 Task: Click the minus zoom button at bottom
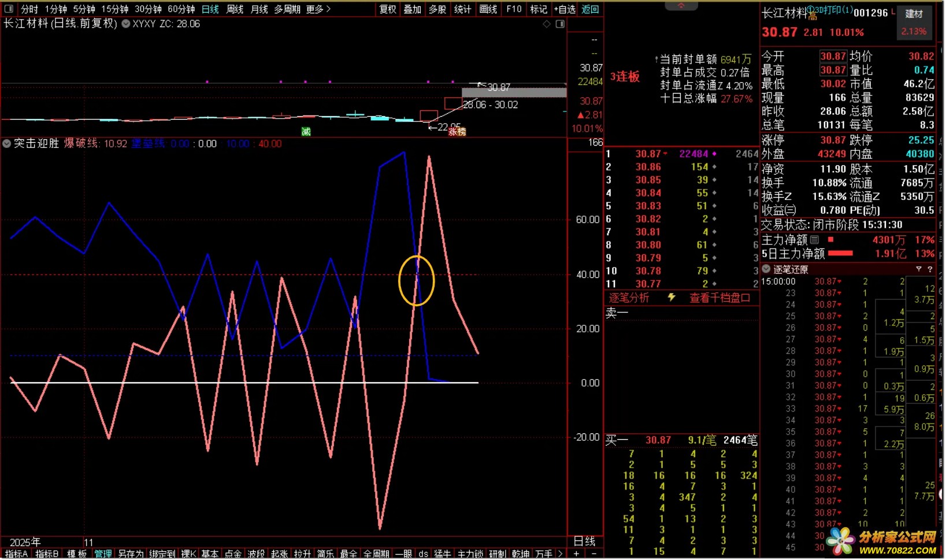594,554
